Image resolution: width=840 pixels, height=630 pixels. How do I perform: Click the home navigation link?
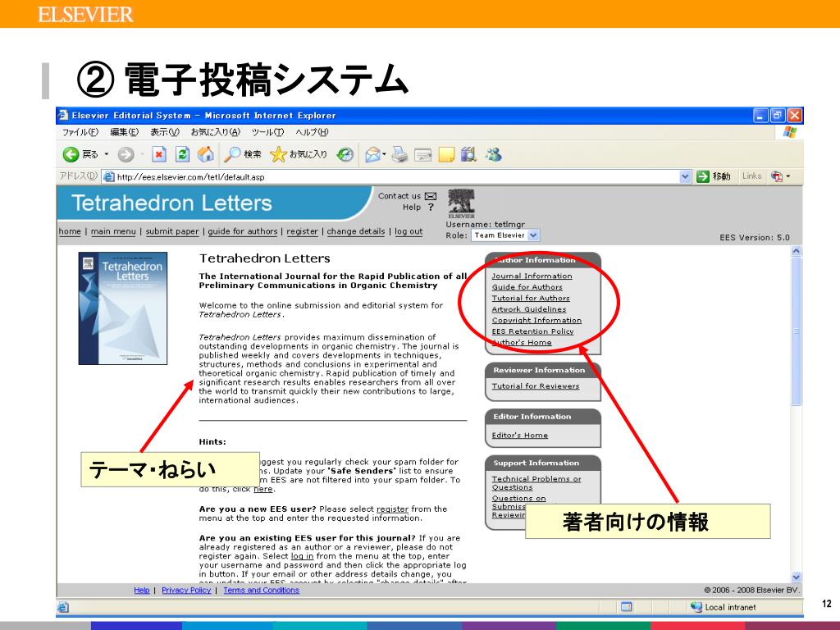pos(70,231)
